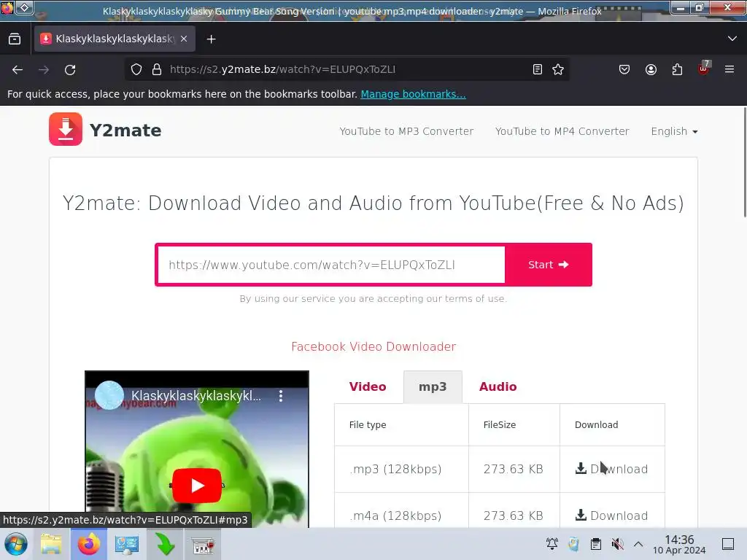This screenshot has height=560, width=747.
Task: Open YouTube to MP3 Converter page
Action: pos(406,131)
